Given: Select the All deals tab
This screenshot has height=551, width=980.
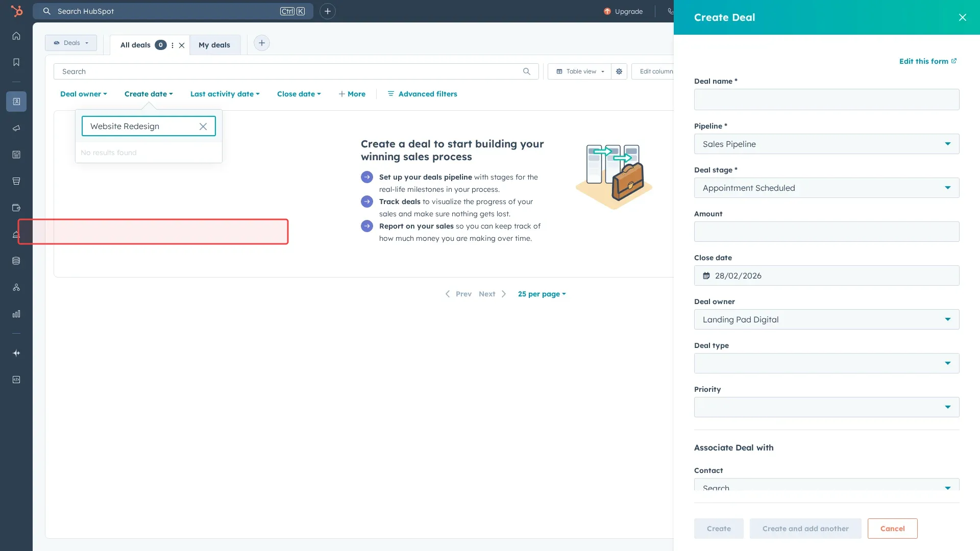Looking at the screenshot, I should pyautogui.click(x=135, y=45).
